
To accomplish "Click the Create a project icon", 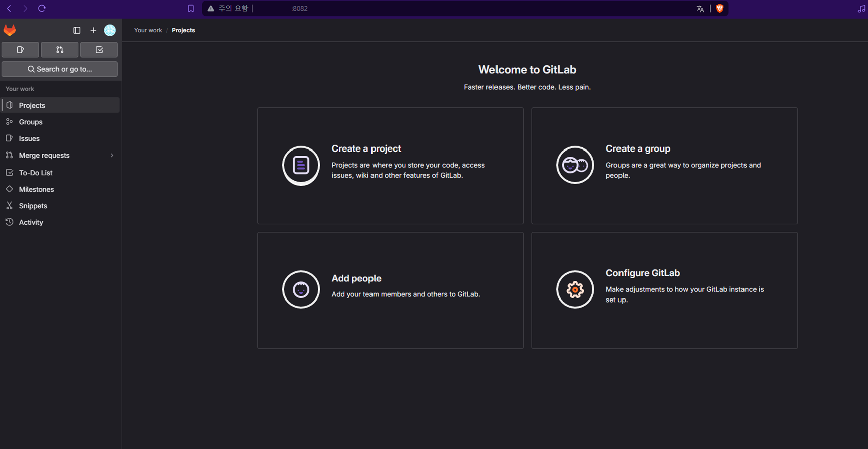I will (x=301, y=165).
